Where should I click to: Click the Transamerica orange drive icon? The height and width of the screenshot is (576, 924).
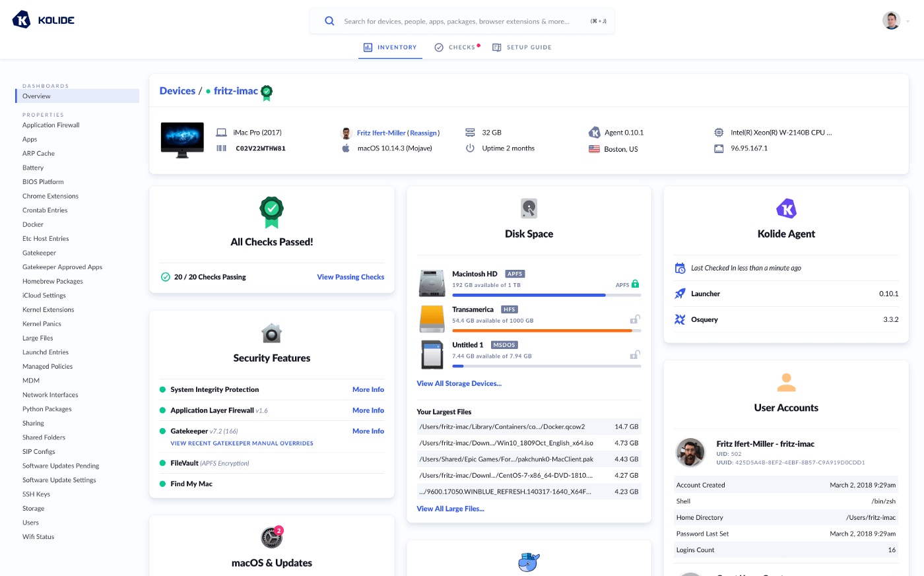pyautogui.click(x=432, y=319)
